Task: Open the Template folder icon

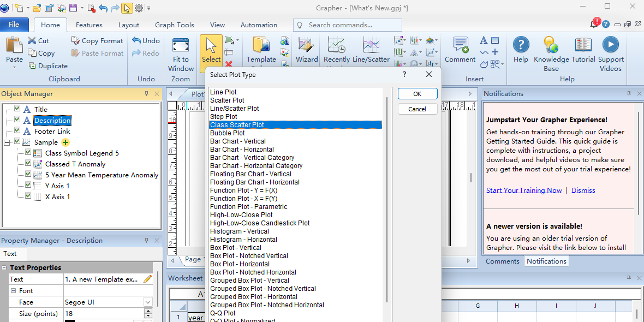Action: tap(261, 45)
